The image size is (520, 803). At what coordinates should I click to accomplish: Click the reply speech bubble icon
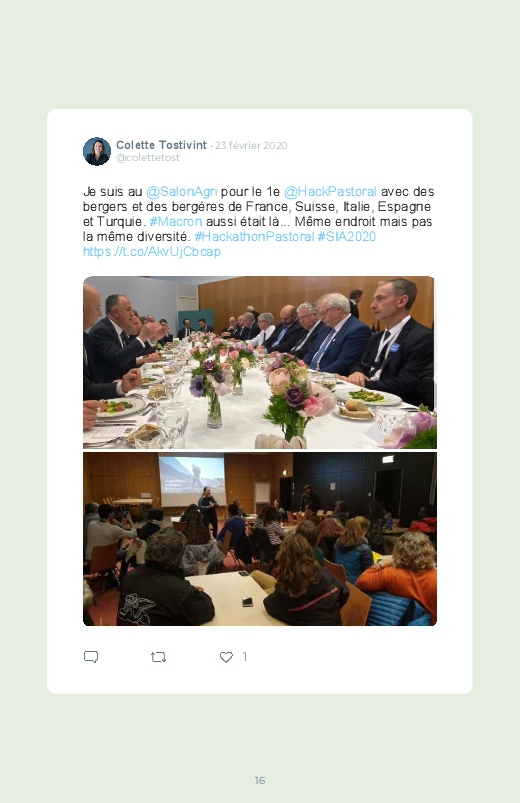pyautogui.click(x=91, y=657)
